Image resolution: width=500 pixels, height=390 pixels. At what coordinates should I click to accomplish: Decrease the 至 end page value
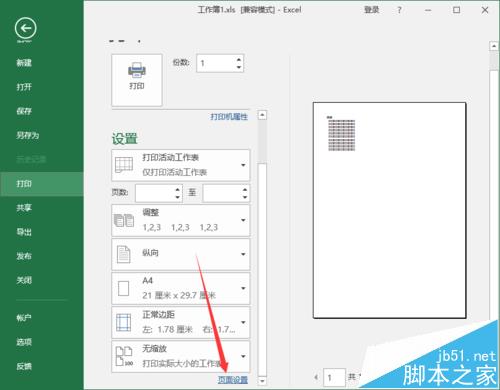(x=245, y=197)
